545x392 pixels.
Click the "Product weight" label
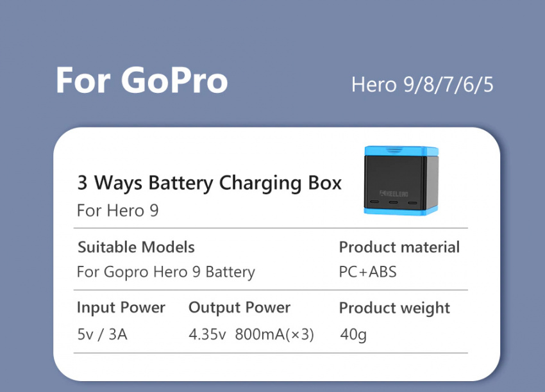click(x=394, y=308)
